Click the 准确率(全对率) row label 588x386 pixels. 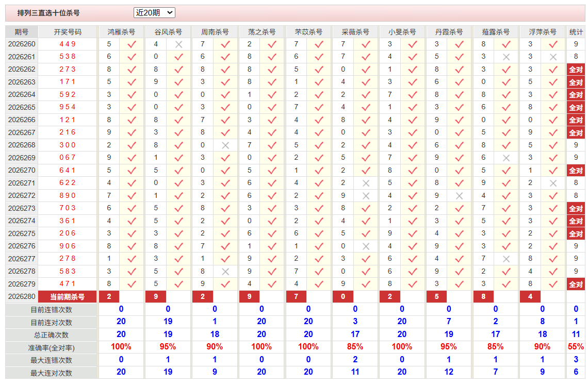point(52,348)
